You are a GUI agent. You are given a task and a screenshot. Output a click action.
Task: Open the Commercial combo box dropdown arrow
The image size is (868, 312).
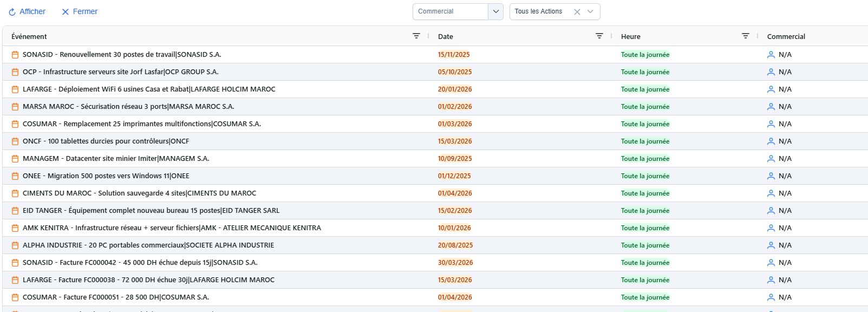click(x=496, y=11)
